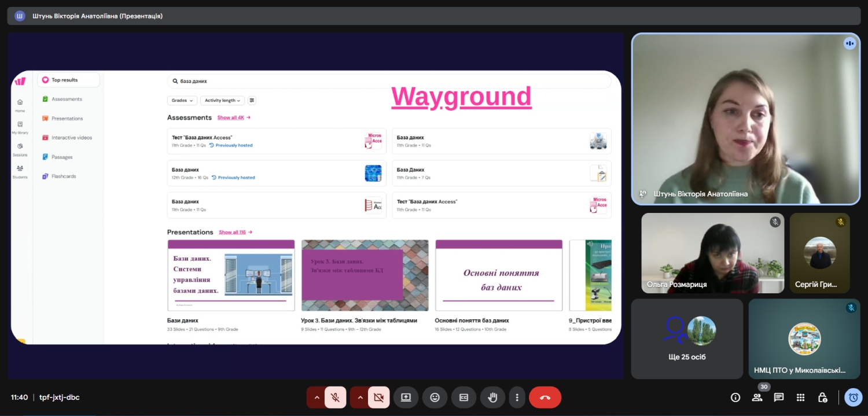Click the raise hand icon

point(492,397)
